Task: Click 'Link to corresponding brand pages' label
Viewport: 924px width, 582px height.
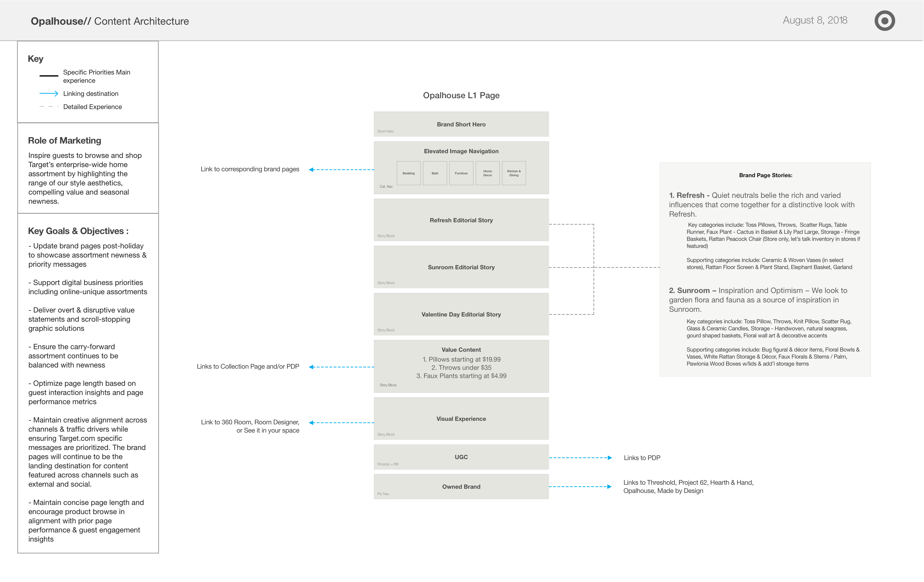Action: pyautogui.click(x=250, y=169)
